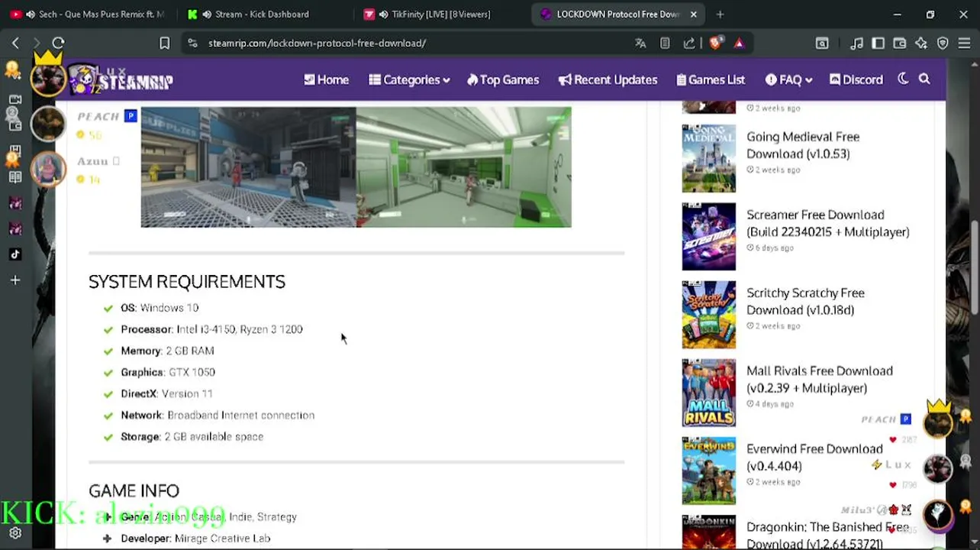This screenshot has width=980, height=550.
Task: Open Going Medieval Free Download link
Action: tap(803, 145)
